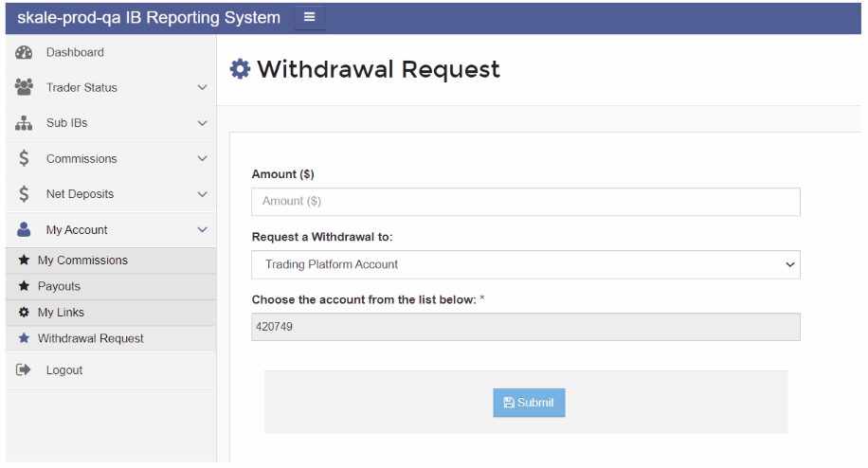Image resolution: width=868 pixels, height=468 pixels.
Task: Click the Sub IBs hierarchy icon
Action: pyautogui.click(x=25, y=123)
